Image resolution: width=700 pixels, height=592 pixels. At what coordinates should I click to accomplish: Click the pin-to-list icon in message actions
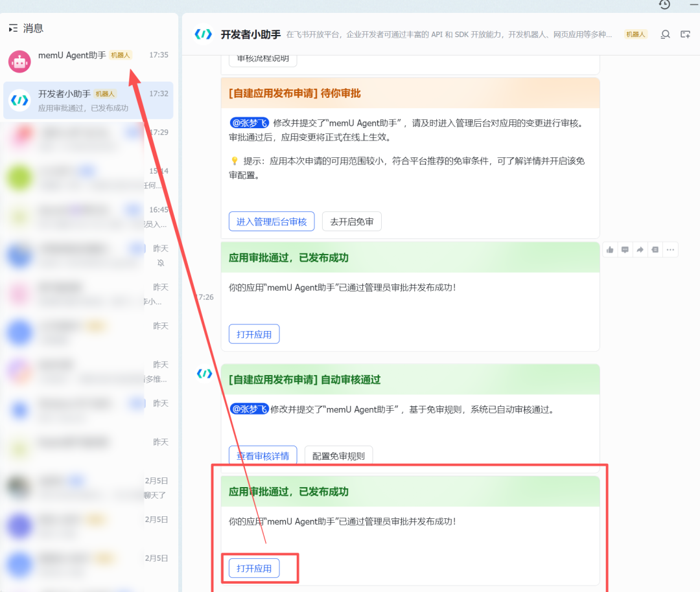[x=655, y=250]
